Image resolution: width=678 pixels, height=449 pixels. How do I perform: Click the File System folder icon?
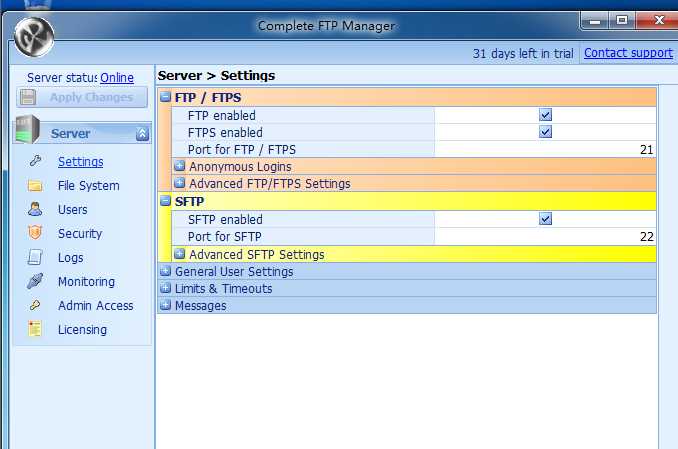(x=35, y=186)
